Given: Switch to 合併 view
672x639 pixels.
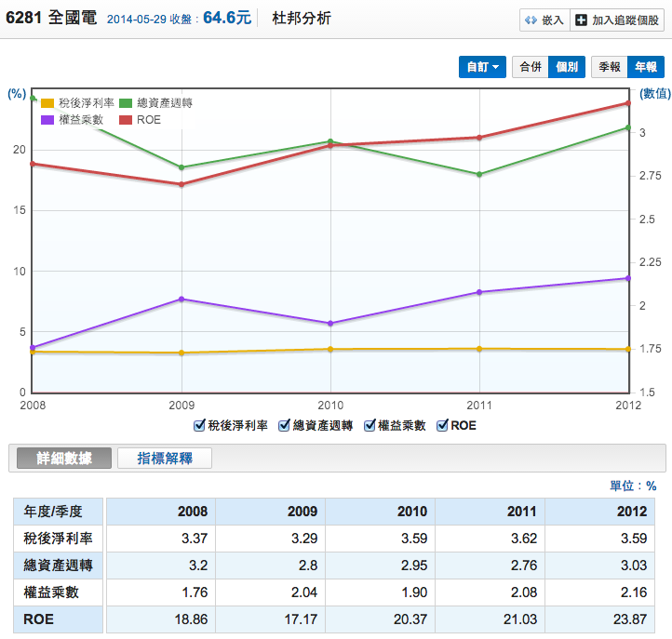Looking at the screenshot, I should 530,67.
